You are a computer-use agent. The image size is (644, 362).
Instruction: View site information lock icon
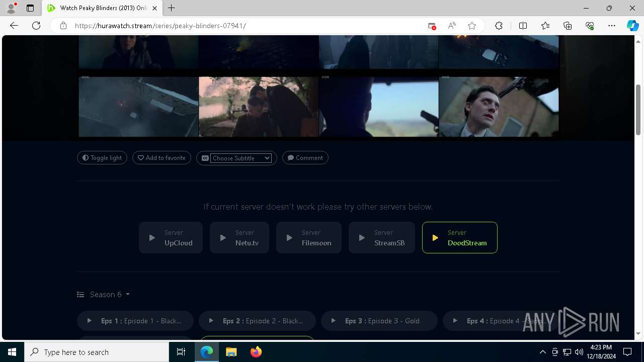pyautogui.click(x=63, y=26)
